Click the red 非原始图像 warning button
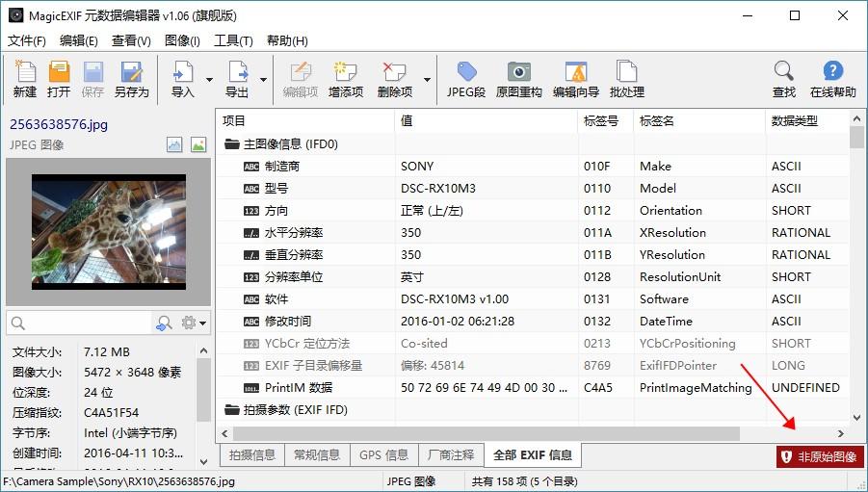The width and height of the screenshot is (868, 492). tap(820, 456)
